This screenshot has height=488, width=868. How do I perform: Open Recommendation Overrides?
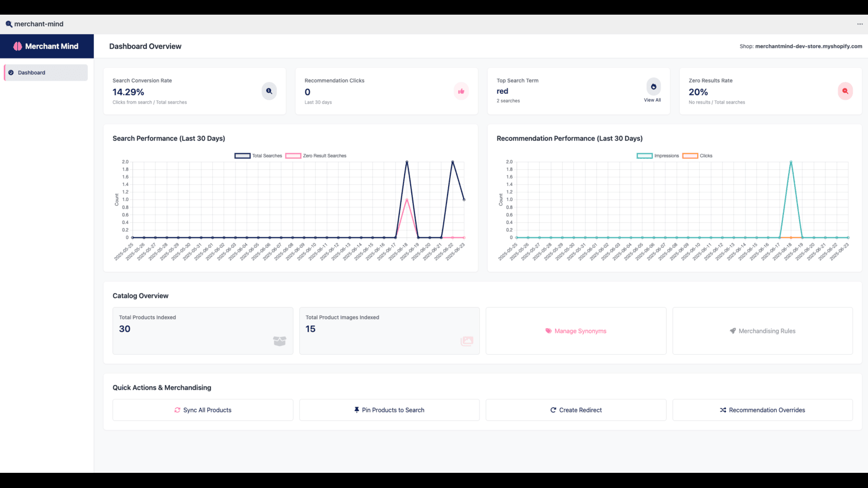[x=763, y=410]
